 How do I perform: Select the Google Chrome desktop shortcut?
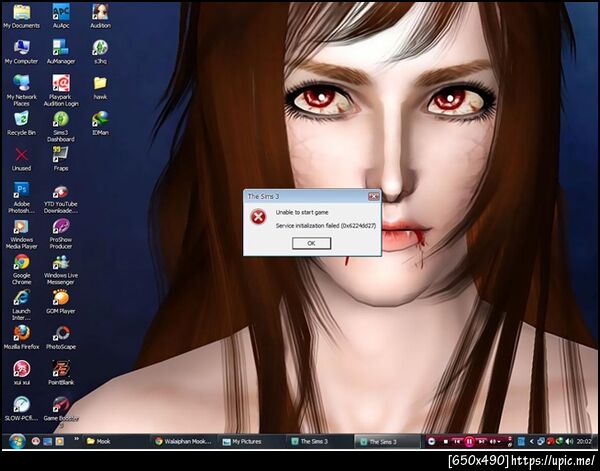pyautogui.click(x=21, y=269)
